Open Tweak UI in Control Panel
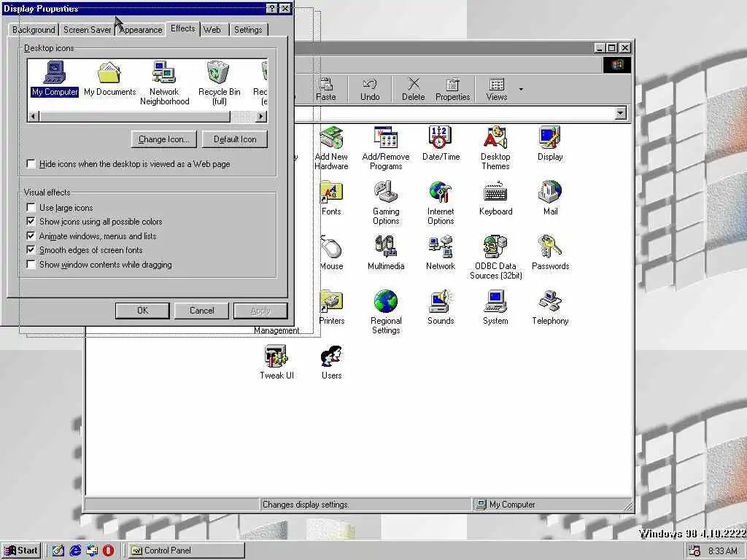This screenshot has height=560, width=747. (276, 362)
